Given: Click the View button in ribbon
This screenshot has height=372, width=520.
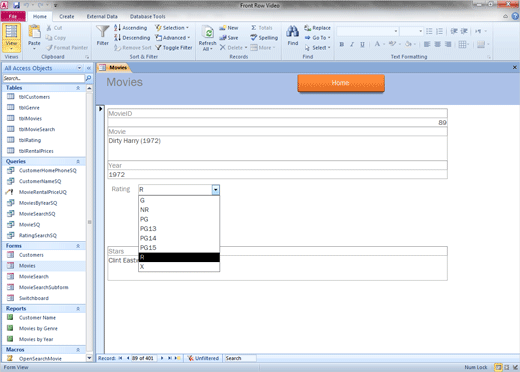Looking at the screenshot, I should tap(11, 37).
